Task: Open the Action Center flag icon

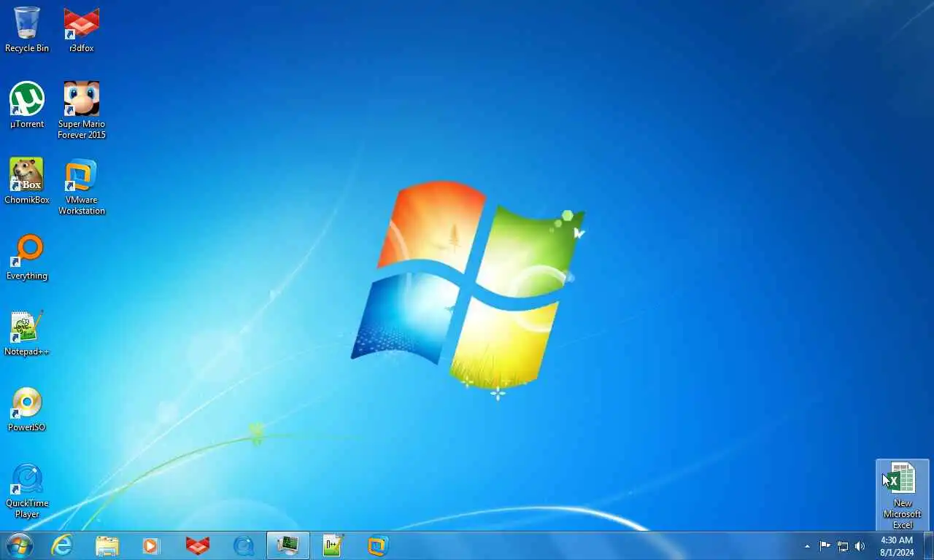Action: click(825, 546)
